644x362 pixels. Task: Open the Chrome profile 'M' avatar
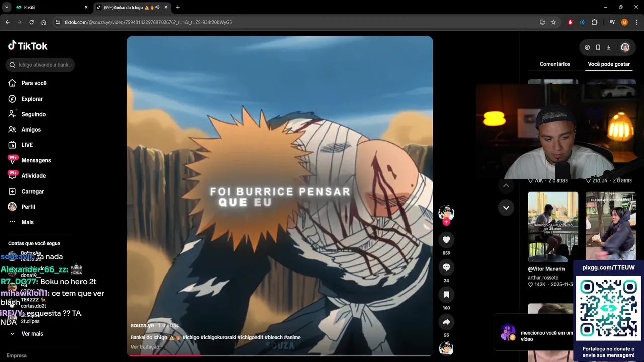(624, 22)
